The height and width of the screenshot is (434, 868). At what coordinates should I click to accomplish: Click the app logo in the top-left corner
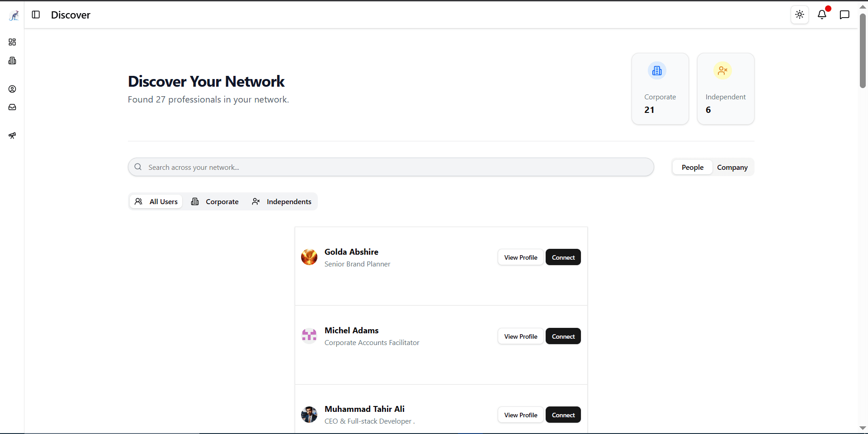point(13,14)
